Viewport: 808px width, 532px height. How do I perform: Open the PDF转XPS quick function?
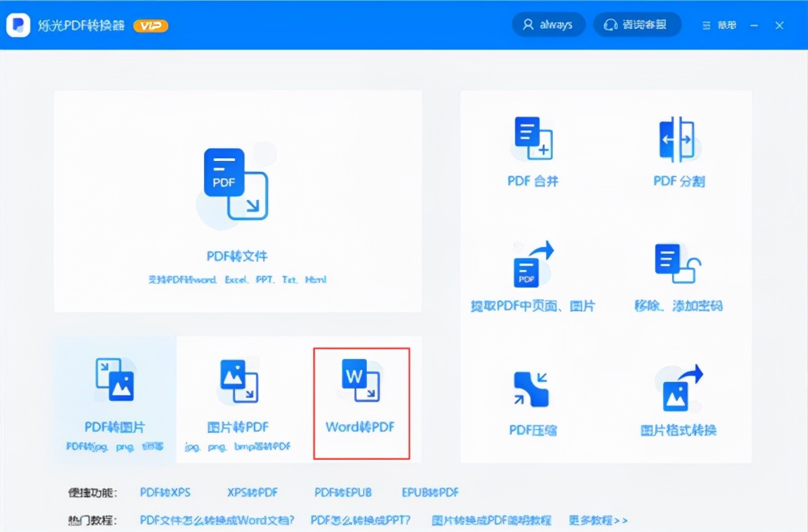point(165,492)
